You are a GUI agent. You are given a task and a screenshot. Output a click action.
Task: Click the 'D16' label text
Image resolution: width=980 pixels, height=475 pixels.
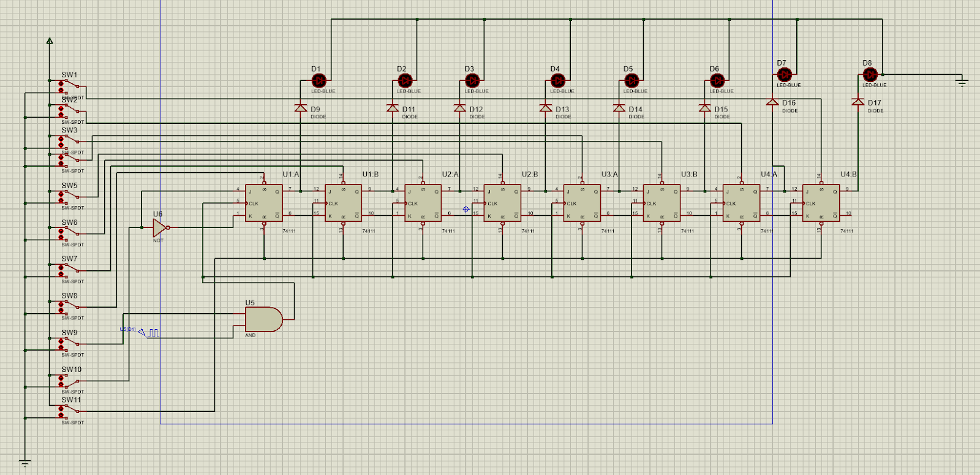789,103
